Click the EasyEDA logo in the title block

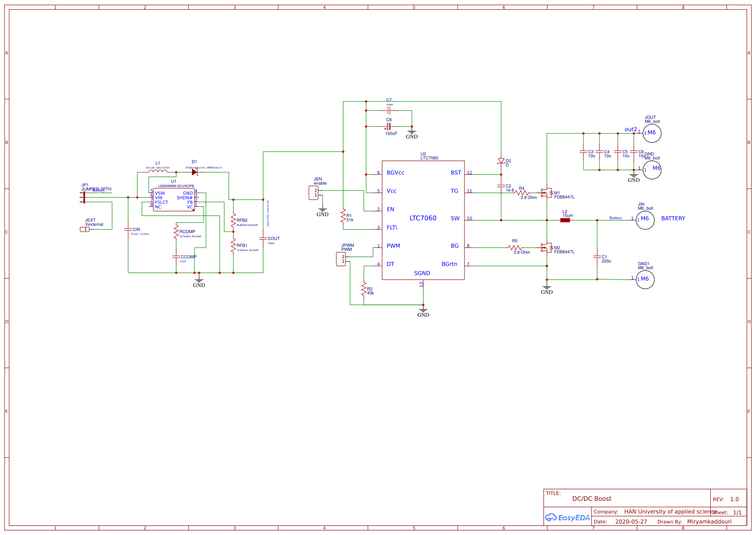point(568,518)
